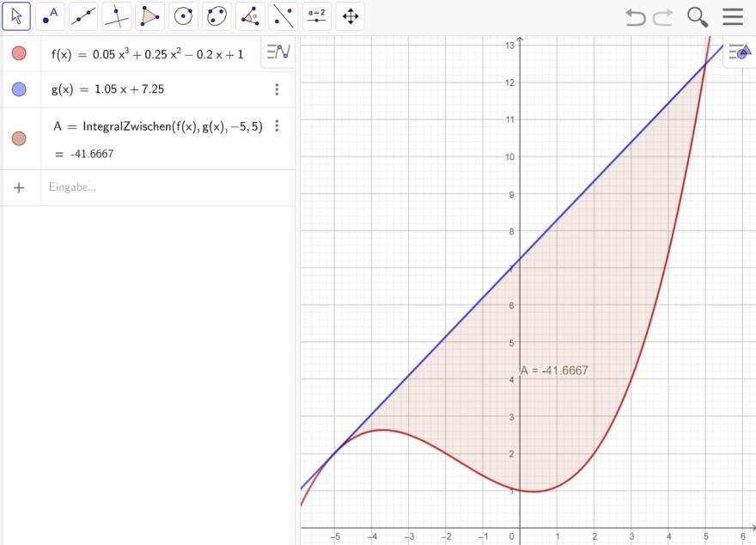The height and width of the screenshot is (545, 756).
Task: Open the algebra view style bar
Action: [278, 52]
